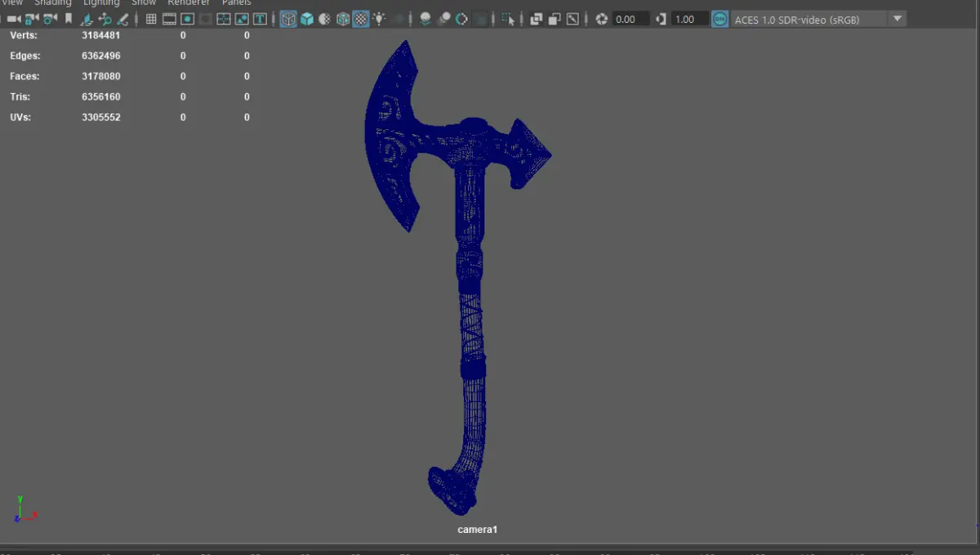The width and height of the screenshot is (980, 555).
Task: Click the Faces label in the heads-up display
Action: [24, 76]
